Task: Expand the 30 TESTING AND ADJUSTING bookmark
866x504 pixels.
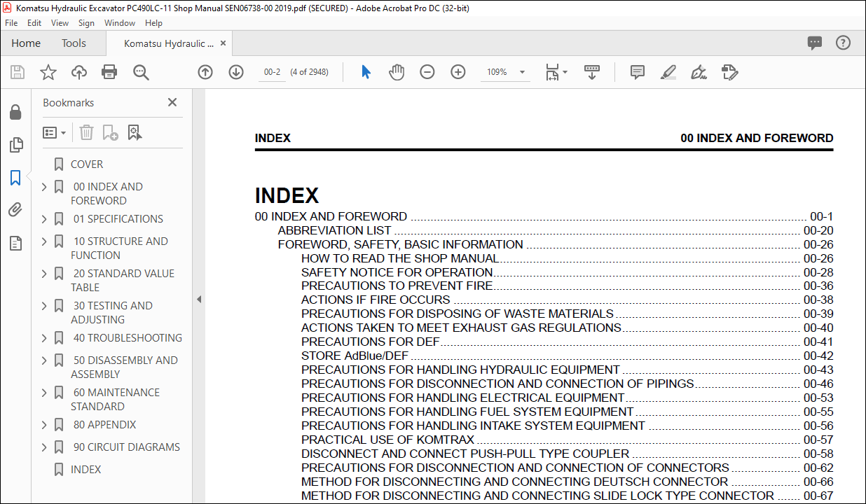Action: 44,306
